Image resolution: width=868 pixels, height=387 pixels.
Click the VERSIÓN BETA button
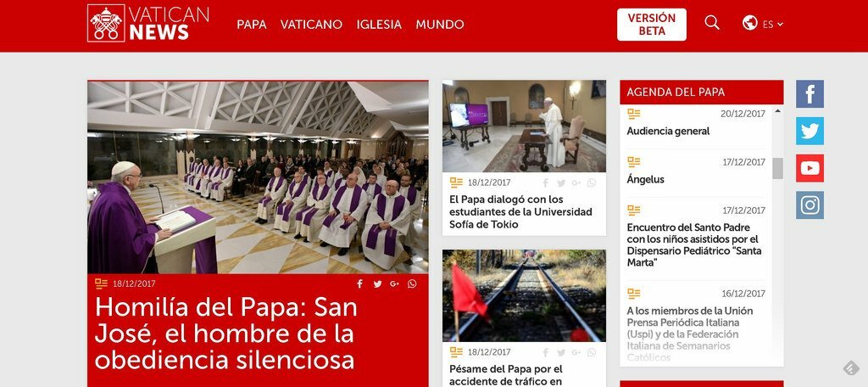tap(652, 25)
